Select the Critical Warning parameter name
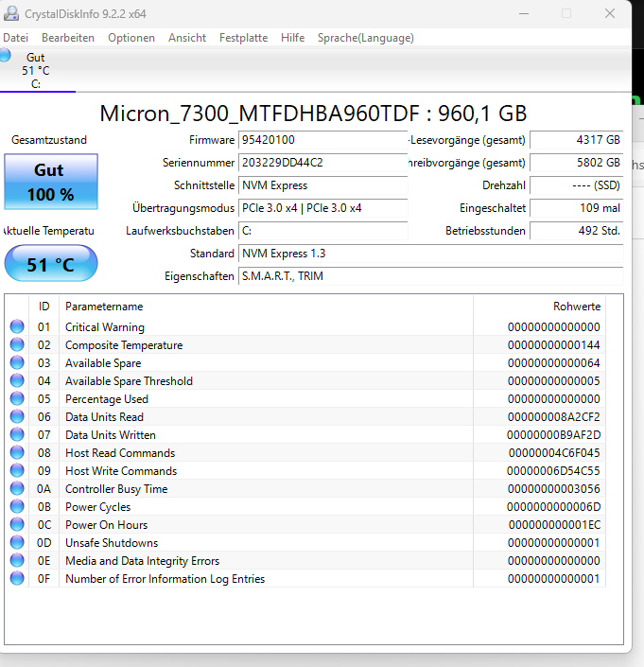 (x=105, y=327)
